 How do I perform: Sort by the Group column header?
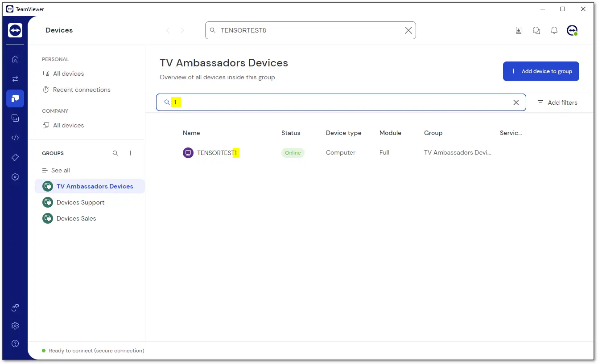pos(433,133)
